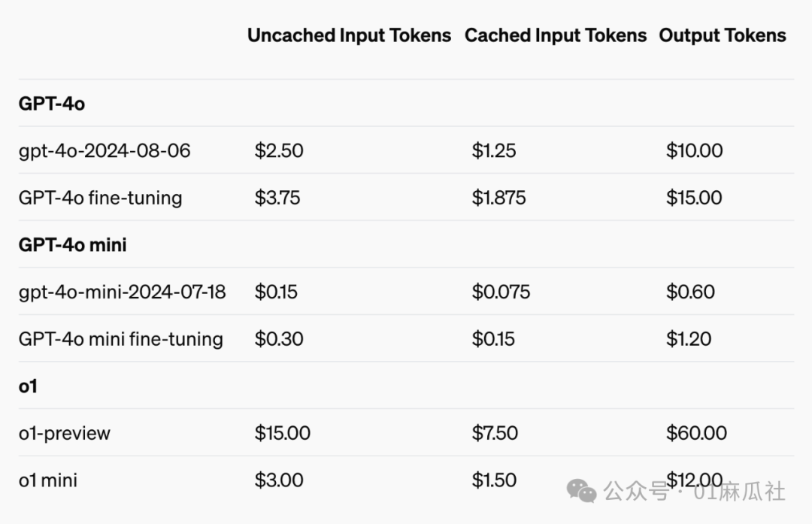Select the GPT-4o mini section heading
Viewport: 812px width, 524px height.
72,245
